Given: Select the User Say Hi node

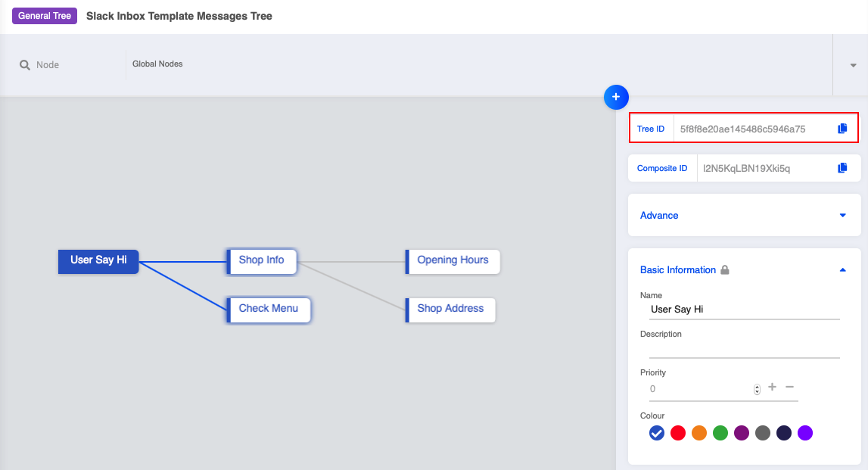Looking at the screenshot, I should click(98, 261).
